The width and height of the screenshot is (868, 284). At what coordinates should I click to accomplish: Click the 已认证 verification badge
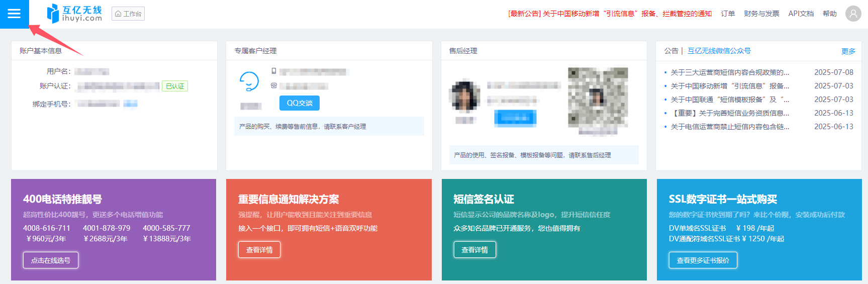tap(175, 86)
